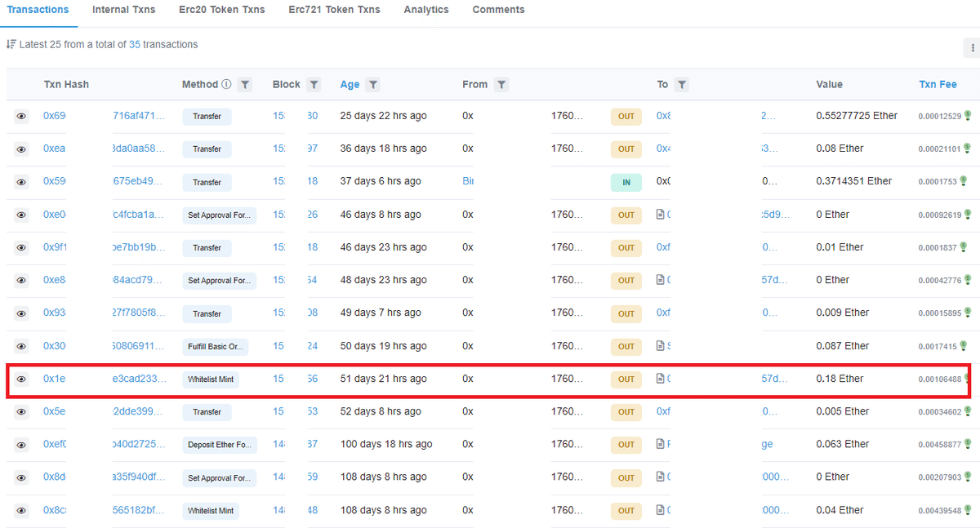Click the From column filter funnel icon
980x528 pixels.
pyautogui.click(x=501, y=84)
